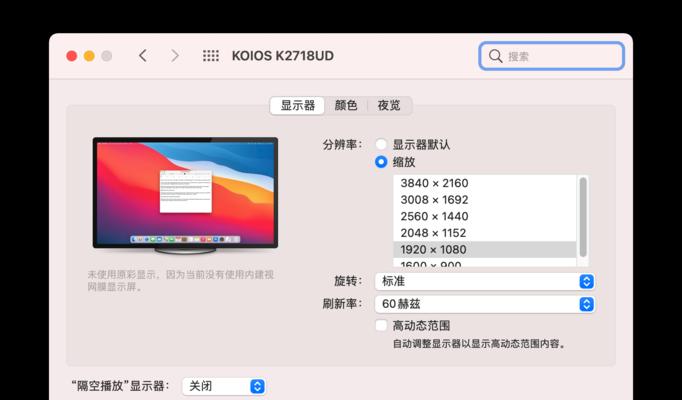
Task: Enable the 高动态范围 checkbox
Action: (381, 325)
